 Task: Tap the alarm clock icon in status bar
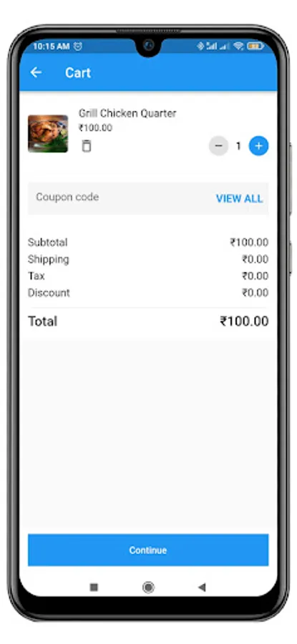[77, 47]
